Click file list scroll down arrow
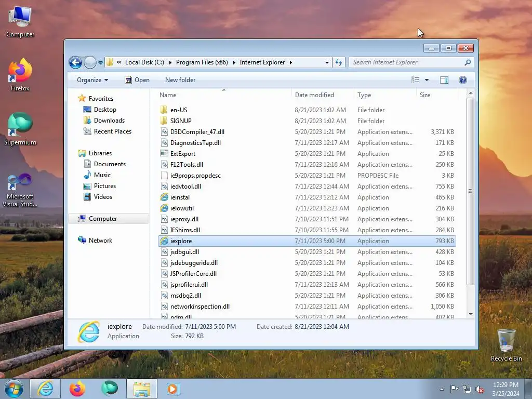 pyautogui.click(x=471, y=314)
